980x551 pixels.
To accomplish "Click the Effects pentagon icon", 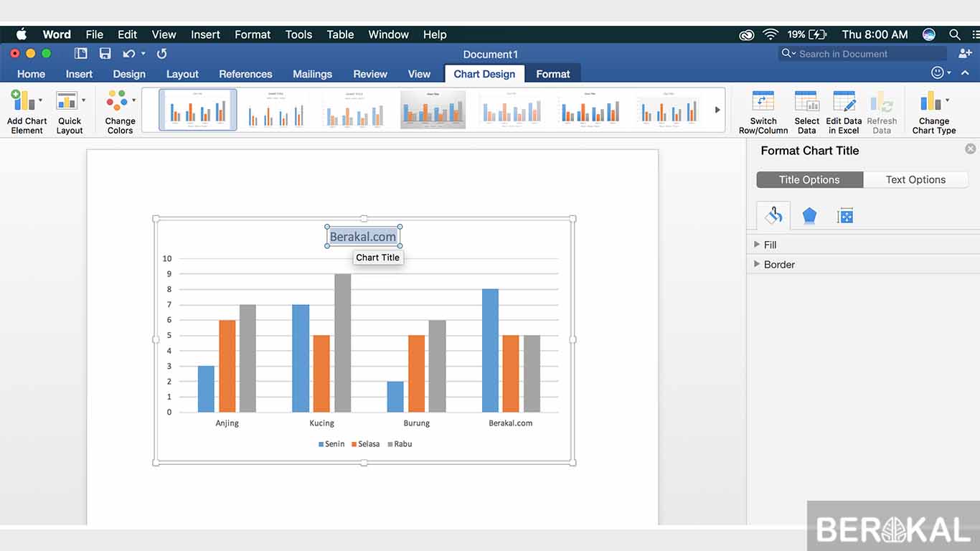I will point(809,215).
